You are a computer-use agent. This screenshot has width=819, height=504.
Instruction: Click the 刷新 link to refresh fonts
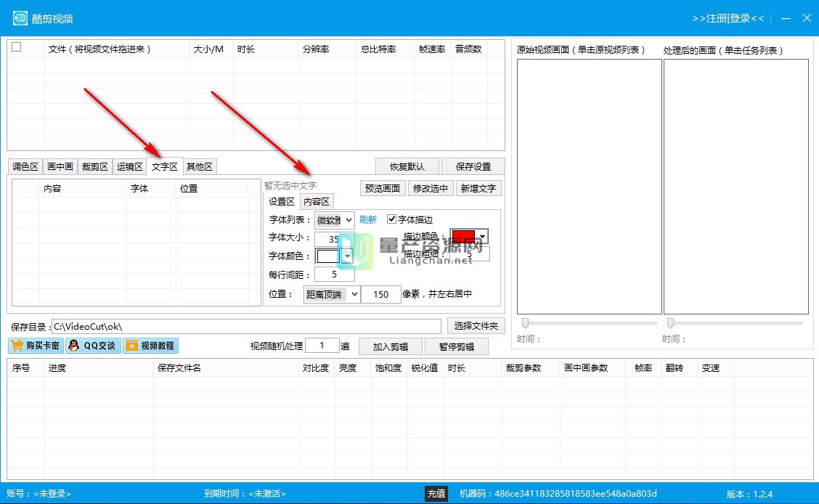[x=367, y=220]
